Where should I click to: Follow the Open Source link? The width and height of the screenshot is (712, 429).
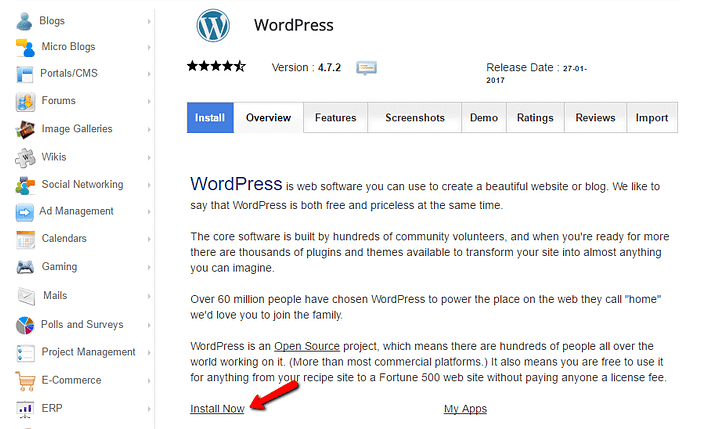click(307, 346)
